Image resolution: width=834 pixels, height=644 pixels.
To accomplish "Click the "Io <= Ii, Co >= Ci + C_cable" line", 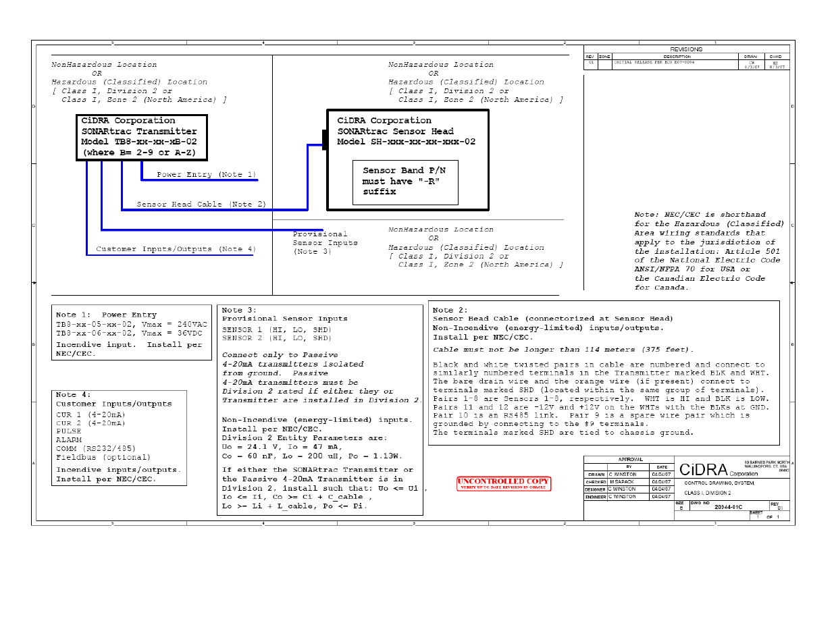I will click(x=297, y=497).
